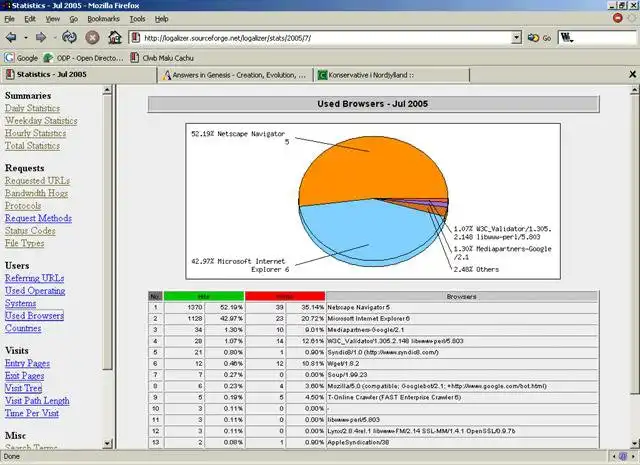Open Total Statistics link
The width and height of the screenshot is (640, 465).
coord(32,146)
